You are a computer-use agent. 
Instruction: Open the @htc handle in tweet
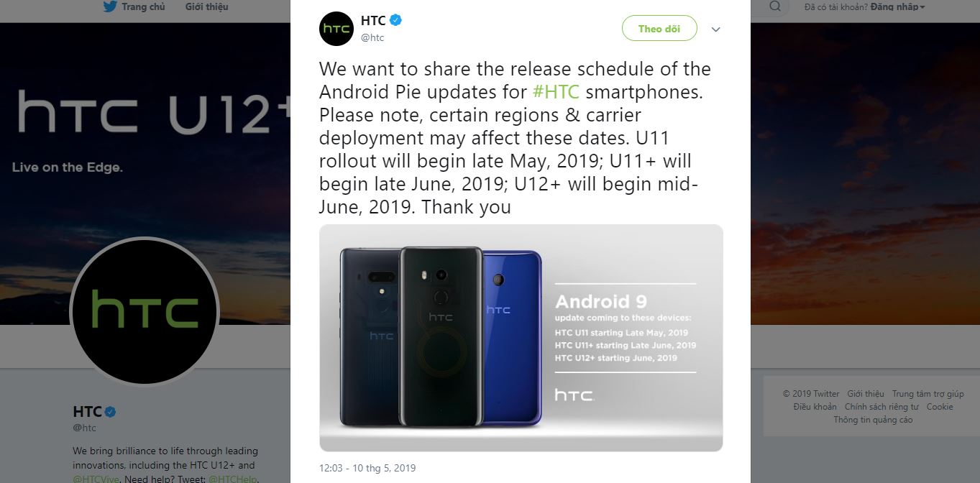click(372, 37)
